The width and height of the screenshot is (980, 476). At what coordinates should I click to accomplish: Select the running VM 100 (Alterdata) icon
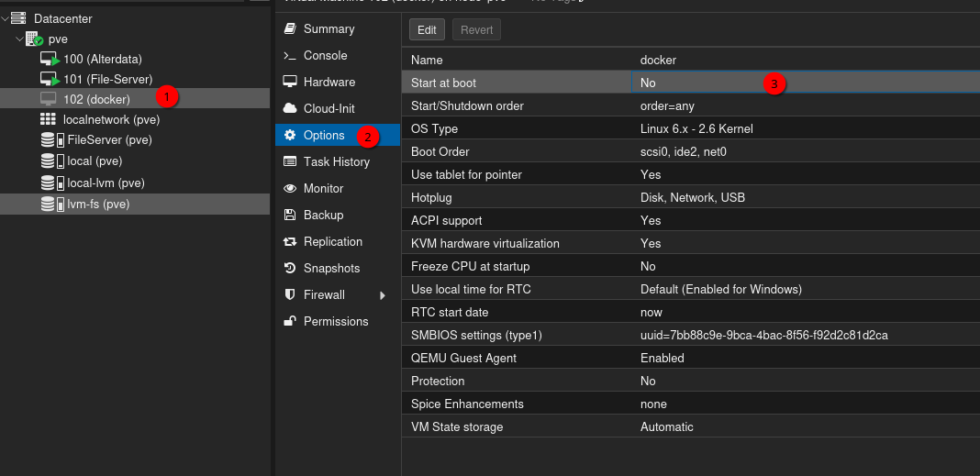click(50, 59)
